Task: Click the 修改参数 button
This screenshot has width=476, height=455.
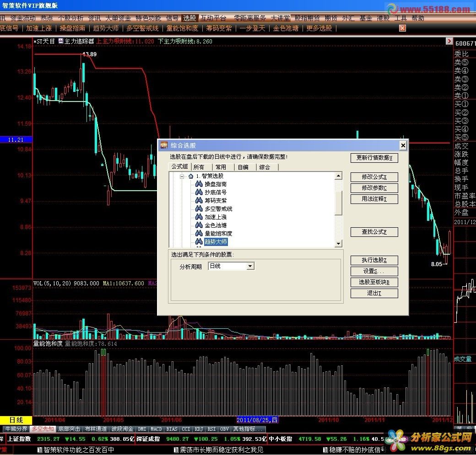Action: tap(374, 188)
